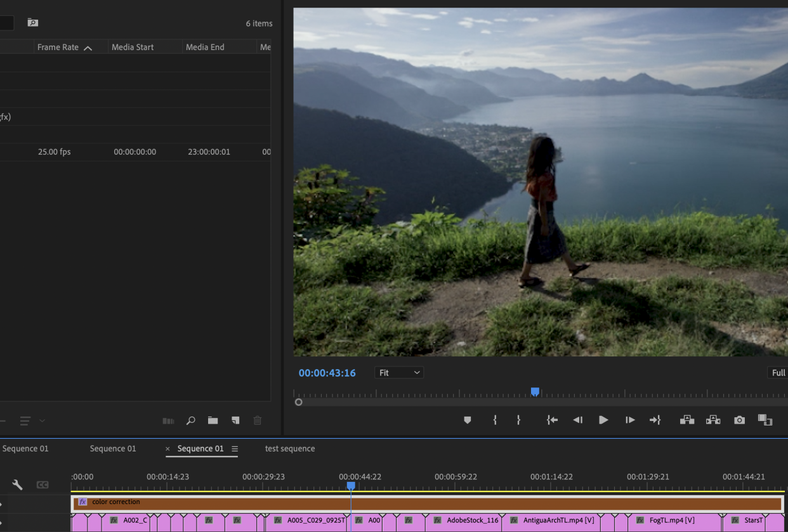The image size is (788, 532).
Task: Click the Extract button
Action: click(713, 420)
